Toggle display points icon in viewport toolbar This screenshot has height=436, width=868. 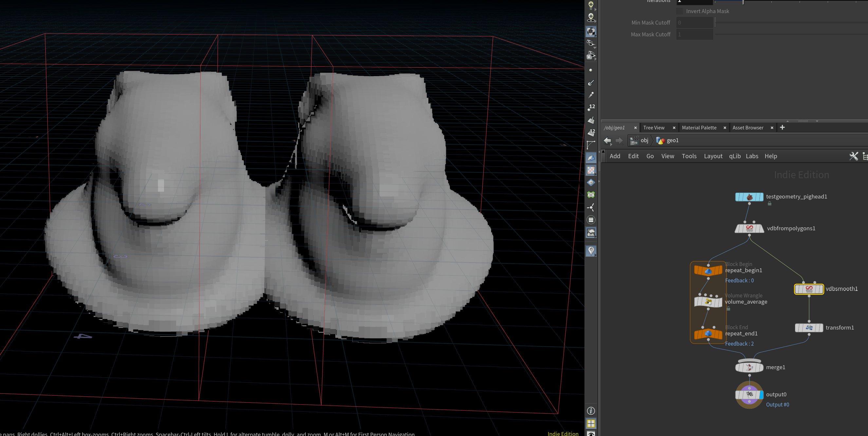point(590,70)
